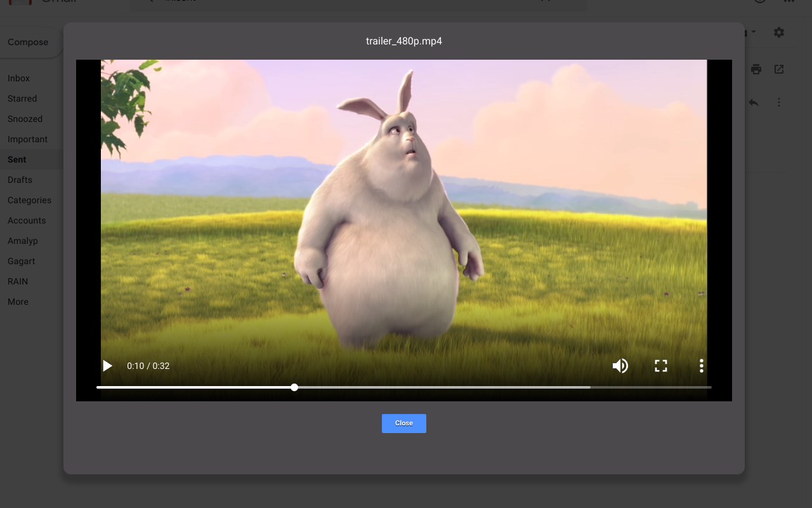Open email in new window
The height and width of the screenshot is (508, 812).
coord(779,69)
